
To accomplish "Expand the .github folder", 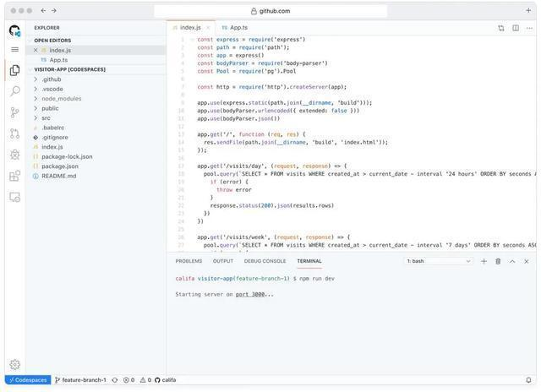I will (x=36, y=79).
